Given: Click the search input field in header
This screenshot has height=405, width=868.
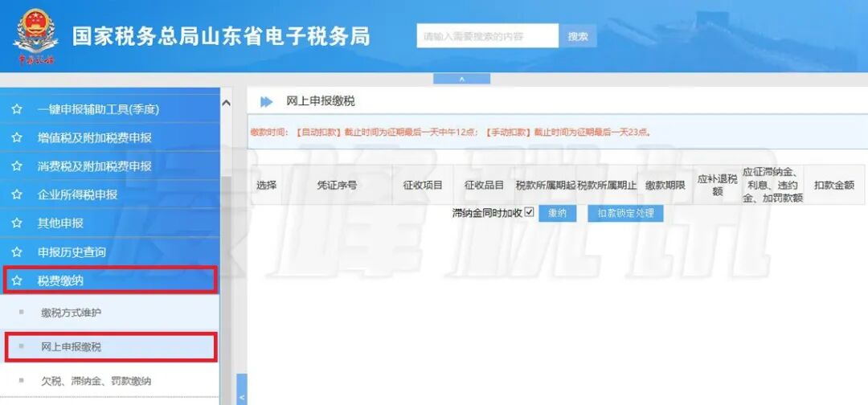Looking at the screenshot, I should [488, 35].
